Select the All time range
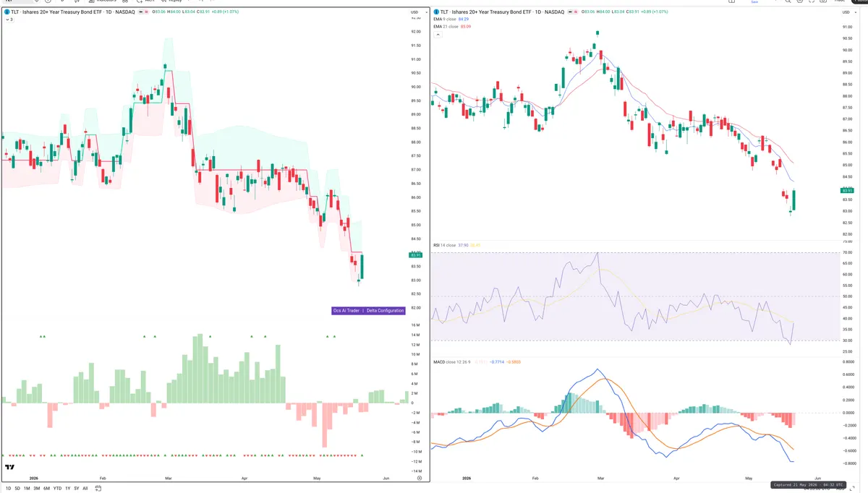Screen dimensions: 868x493 coord(85,489)
